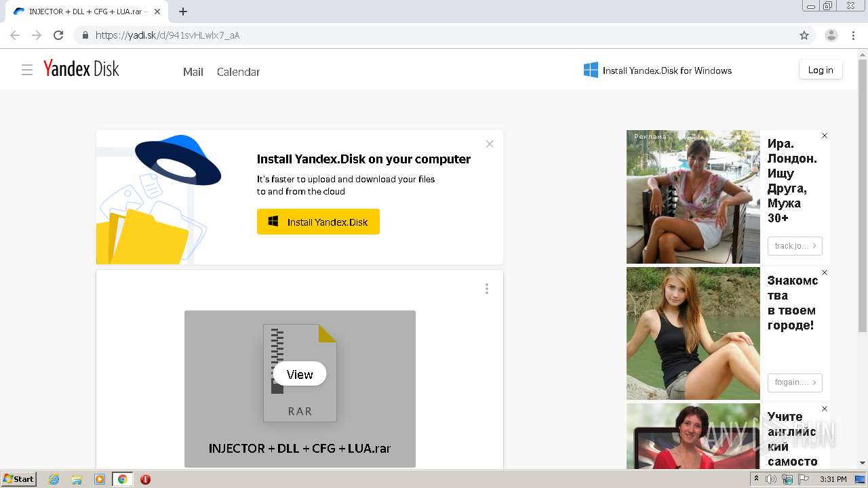
Task: Reload the current page
Action: click(58, 35)
